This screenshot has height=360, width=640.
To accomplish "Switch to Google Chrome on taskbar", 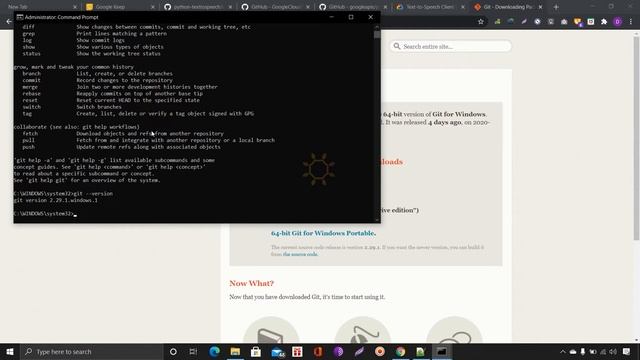I will click(400, 351).
